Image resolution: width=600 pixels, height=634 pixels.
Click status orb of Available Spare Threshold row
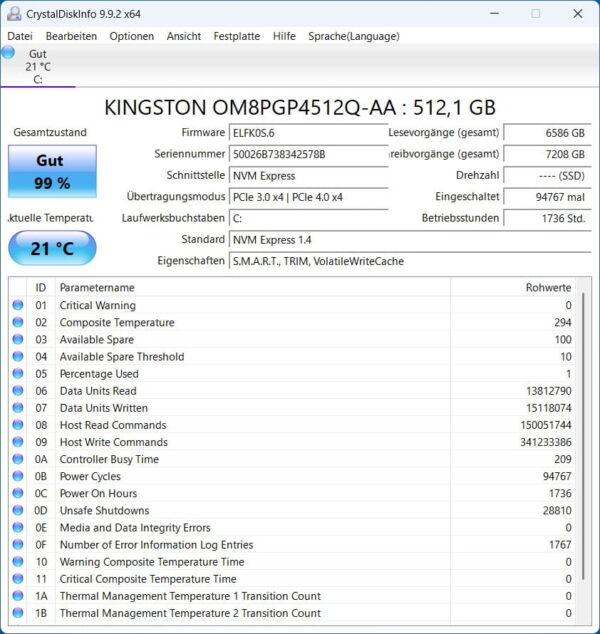(x=18, y=356)
